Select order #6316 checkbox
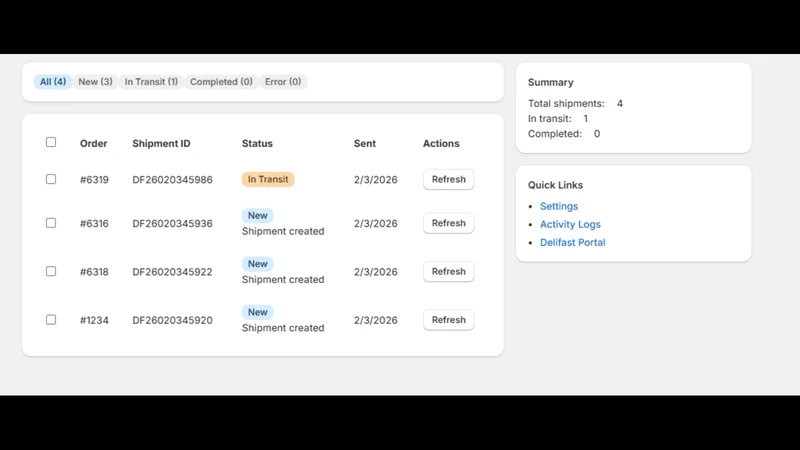The width and height of the screenshot is (800, 450). click(x=51, y=223)
